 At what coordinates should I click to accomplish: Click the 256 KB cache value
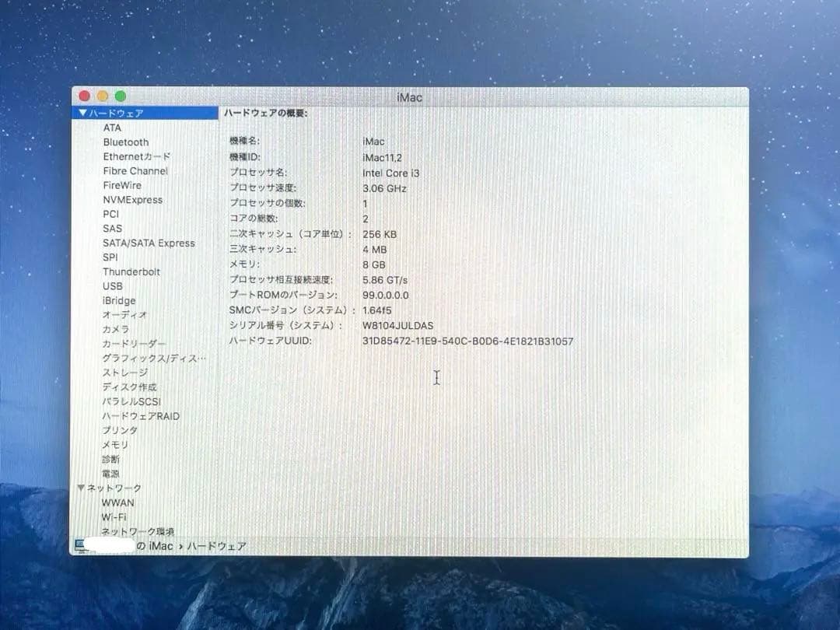380,234
